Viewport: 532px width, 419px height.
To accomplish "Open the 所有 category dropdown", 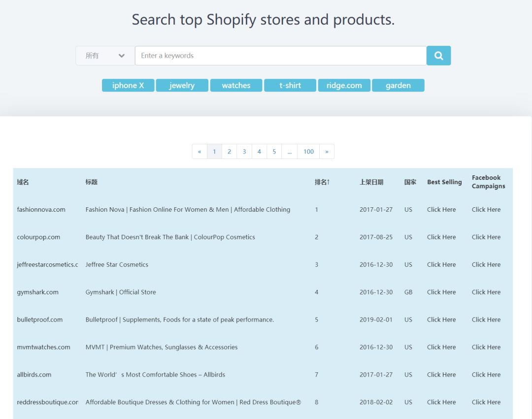I will [105, 56].
